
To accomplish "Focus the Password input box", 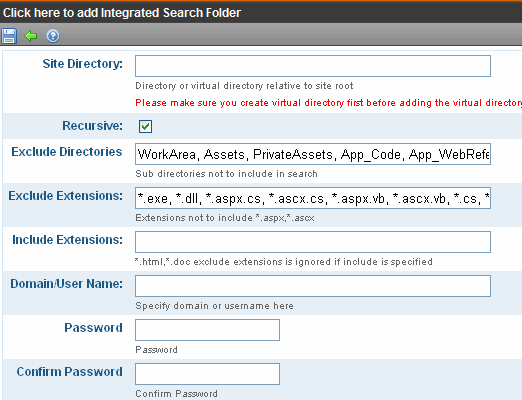I will (207, 330).
